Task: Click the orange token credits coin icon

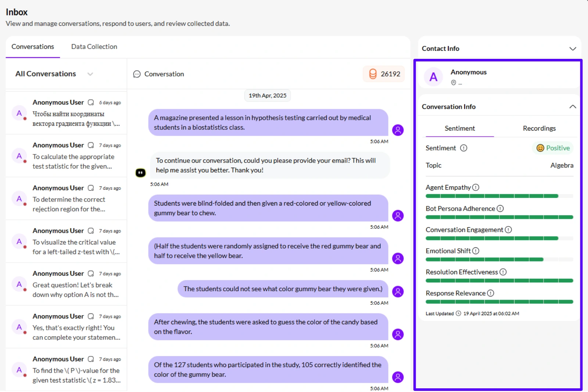Action: click(372, 74)
